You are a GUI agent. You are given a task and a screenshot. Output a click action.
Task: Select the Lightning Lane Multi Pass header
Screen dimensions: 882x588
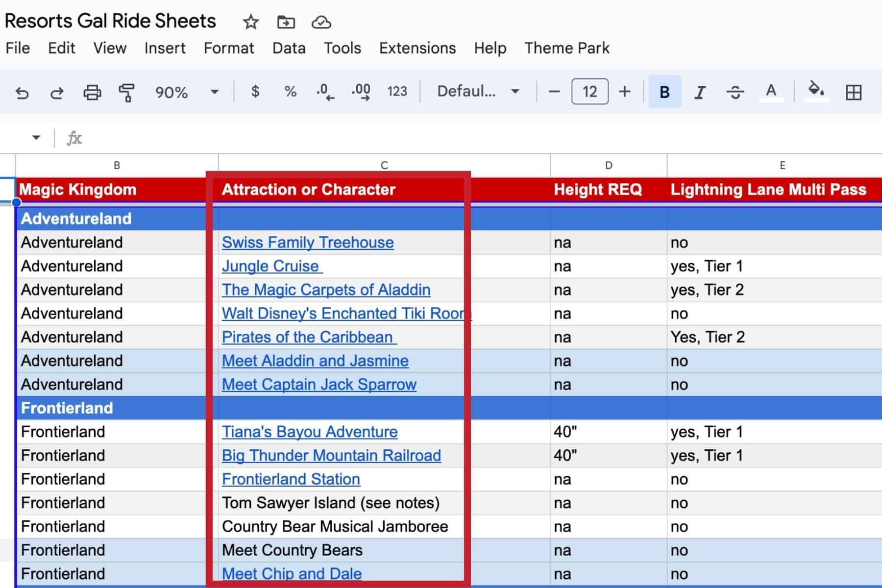(775, 190)
